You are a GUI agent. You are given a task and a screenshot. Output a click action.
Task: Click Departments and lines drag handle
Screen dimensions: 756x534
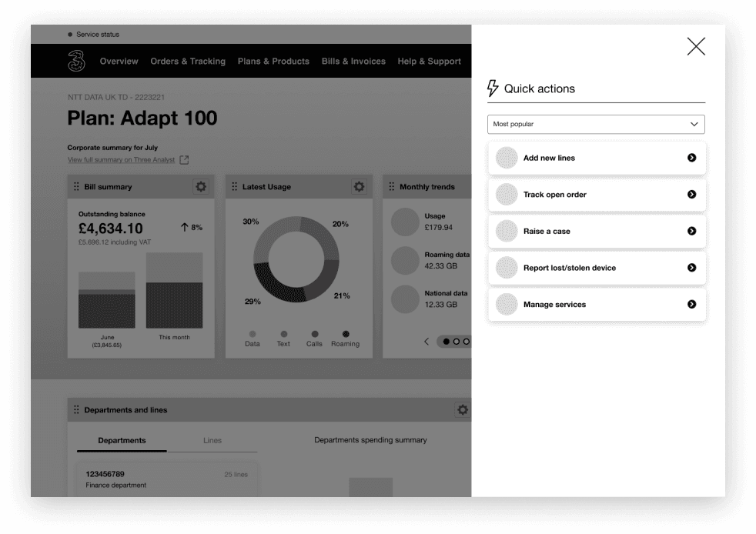(x=76, y=409)
